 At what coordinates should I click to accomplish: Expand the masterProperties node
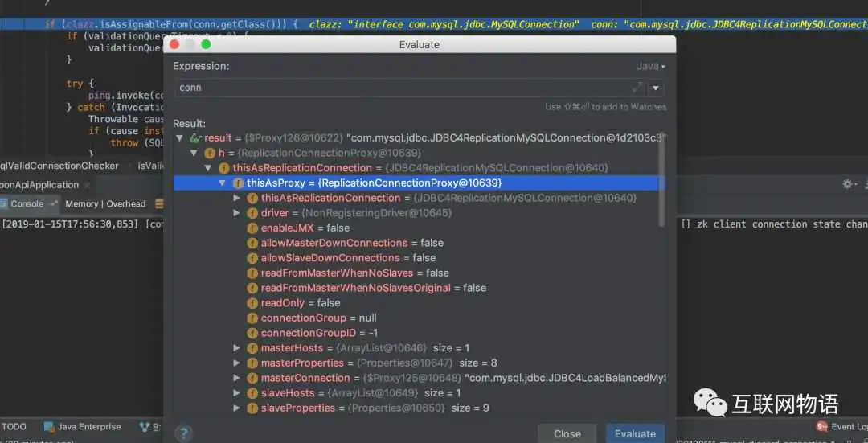coord(236,363)
